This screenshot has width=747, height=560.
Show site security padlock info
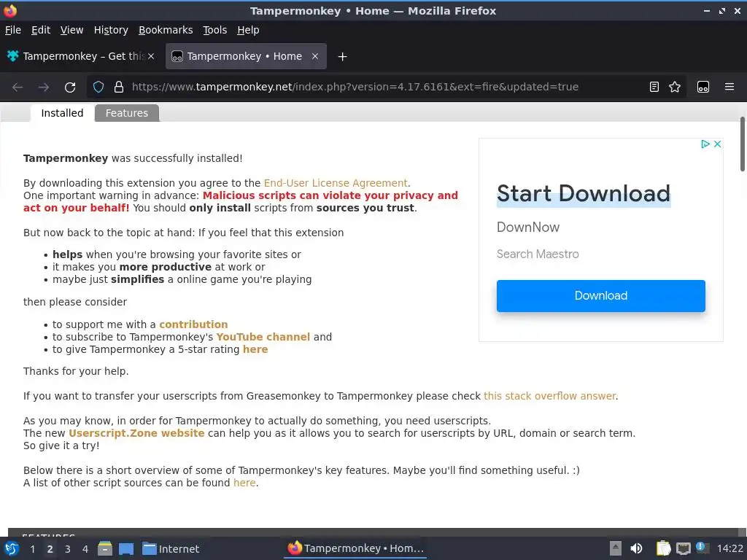pyautogui.click(x=119, y=87)
